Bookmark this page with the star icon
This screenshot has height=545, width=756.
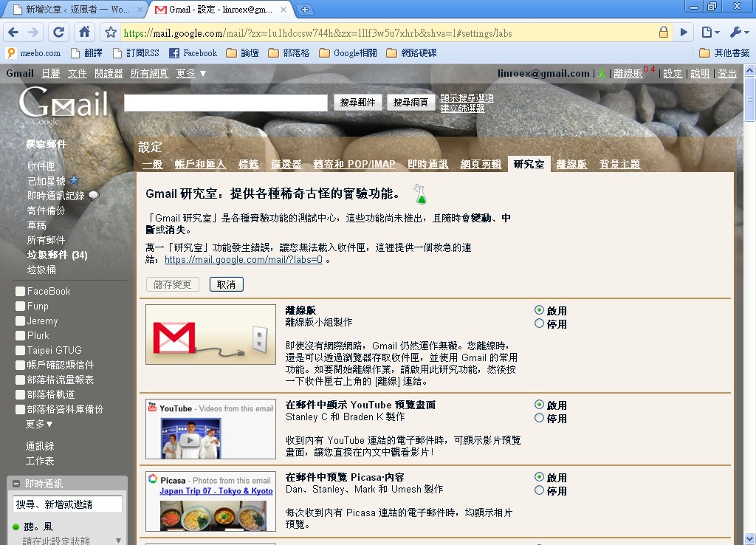point(111,32)
